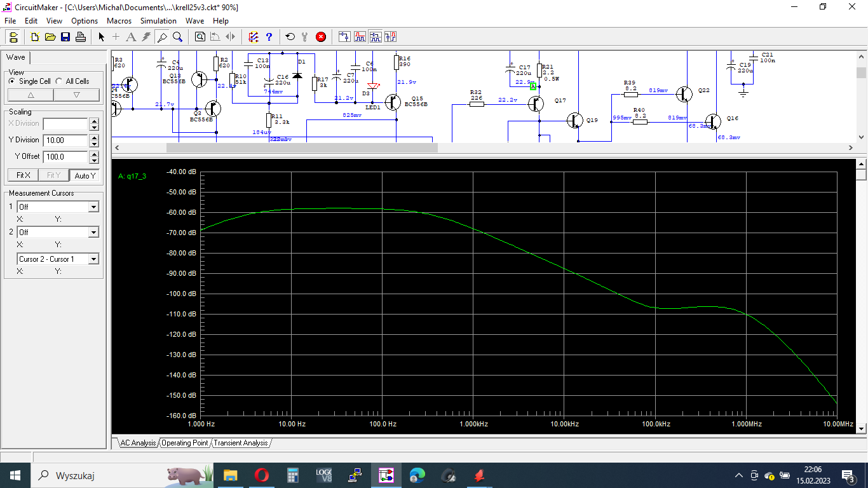Screen dimensions: 868x488
Task: Decrease Y Offset spinner value
Action: pos(94,159)
